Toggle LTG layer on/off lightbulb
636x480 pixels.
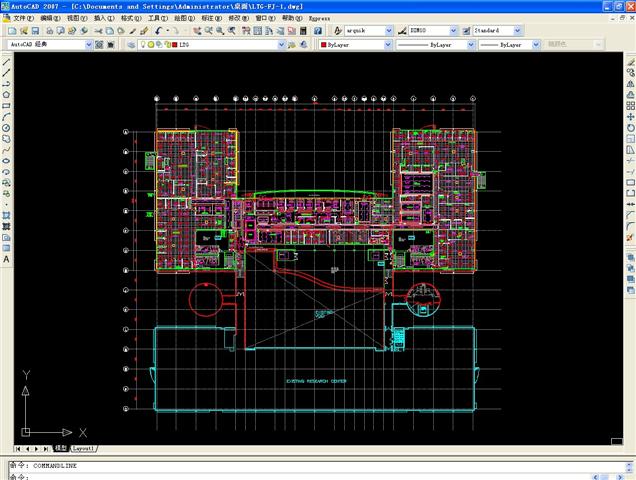click(143, 45)
